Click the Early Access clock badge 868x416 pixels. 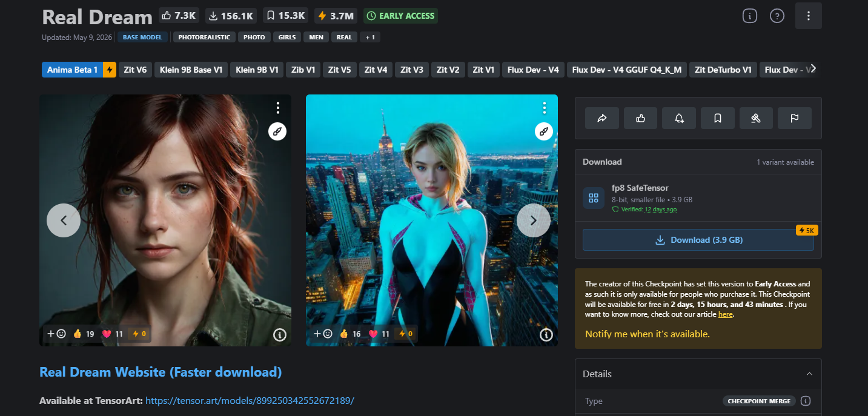coord(400,16)
